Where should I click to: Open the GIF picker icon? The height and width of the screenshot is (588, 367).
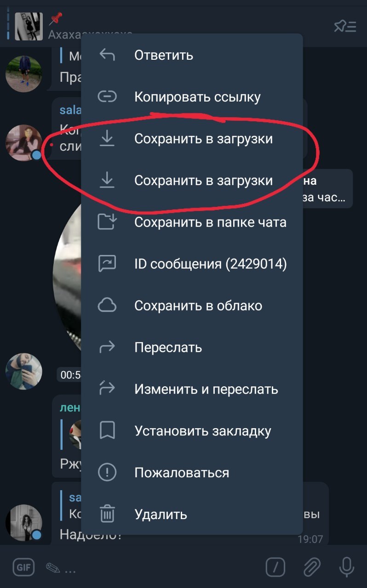[x=24, y=567]
